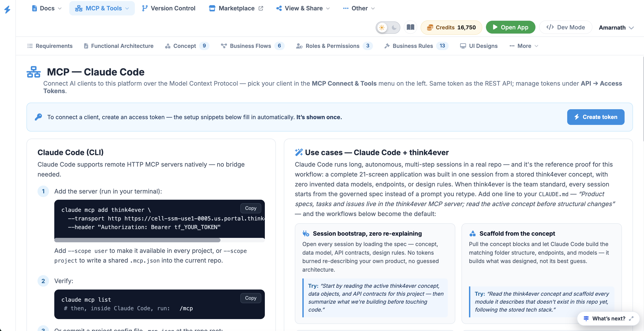Switch to dark mode moon icon
Viewport: 644px width, 331px height.
coord(394,28)
